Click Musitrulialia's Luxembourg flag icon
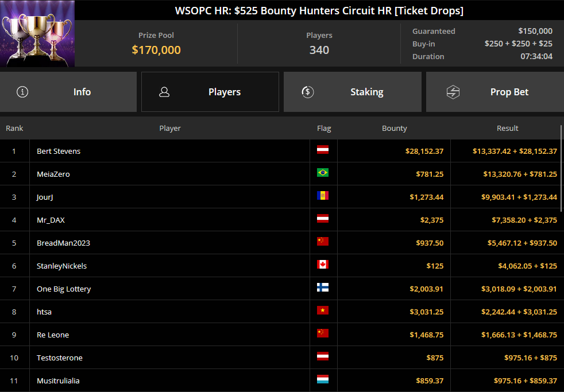Image resolution: width=564 pixels, height=392 pixels. 323,380
